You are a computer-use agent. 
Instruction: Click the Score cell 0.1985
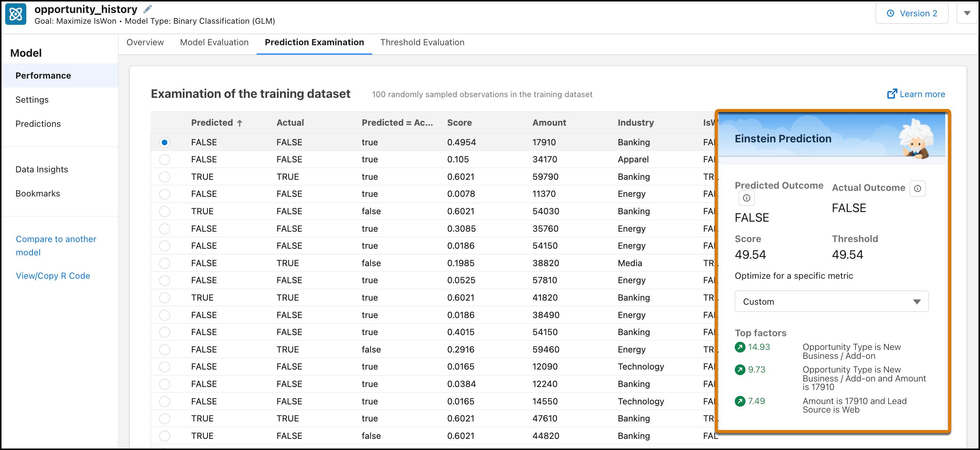click(461, 263)
